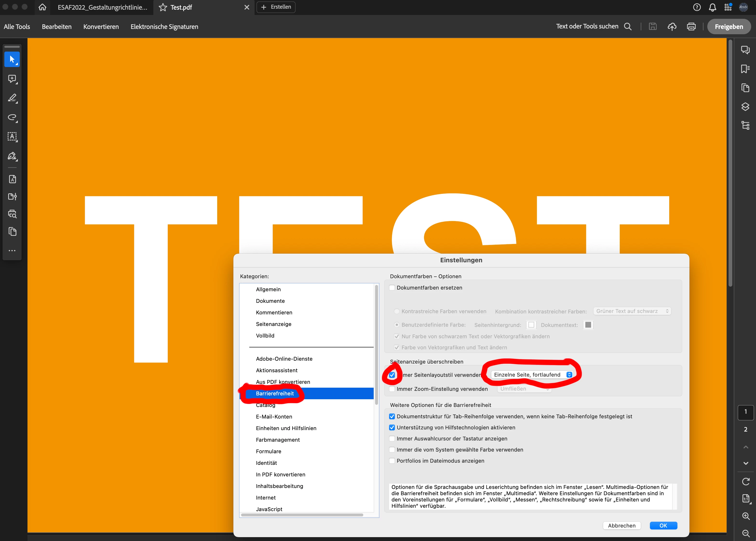This screenshot has height=541, width=756.
Task: Select the highlighter pen tool
Action: pyautogui.click(x=12, y=98)
